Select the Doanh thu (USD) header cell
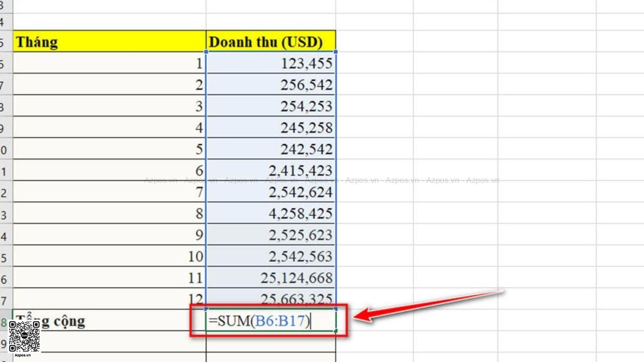Screen dimensions: 644x362 [x=271, y=41]
